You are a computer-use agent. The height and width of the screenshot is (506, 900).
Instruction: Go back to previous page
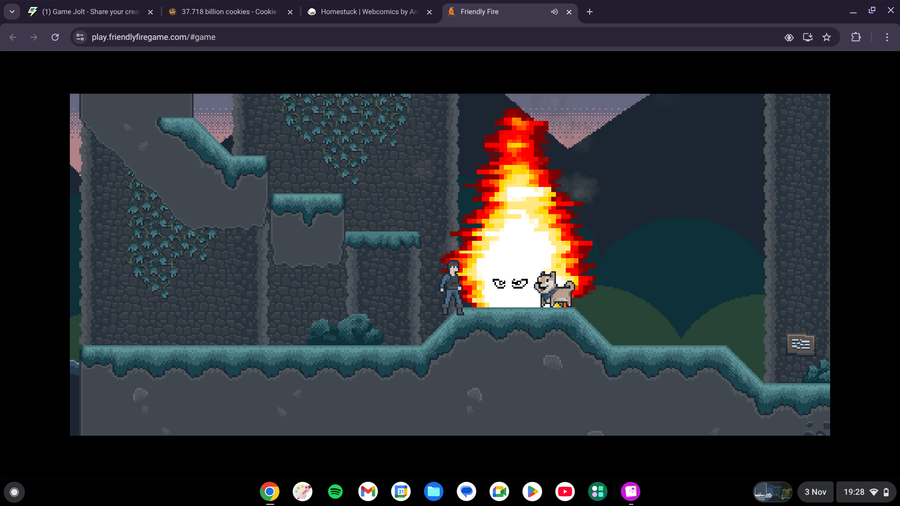pos(13,37)
